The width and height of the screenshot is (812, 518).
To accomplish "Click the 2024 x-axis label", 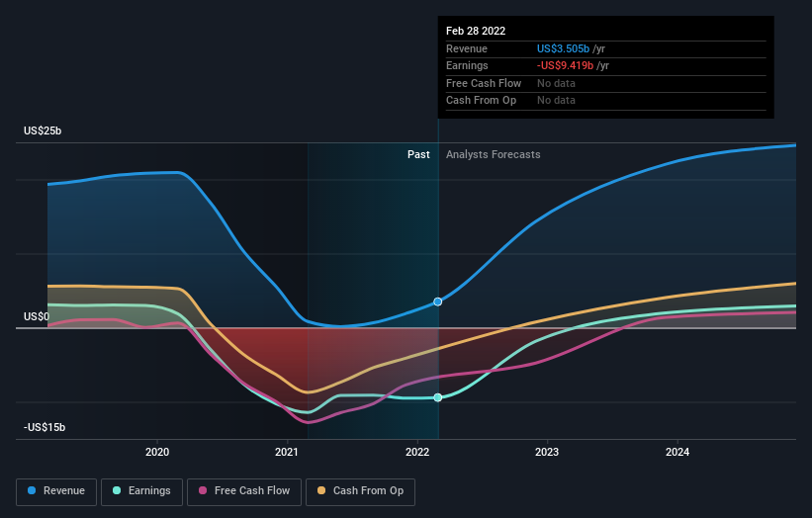I will [677, 453].
